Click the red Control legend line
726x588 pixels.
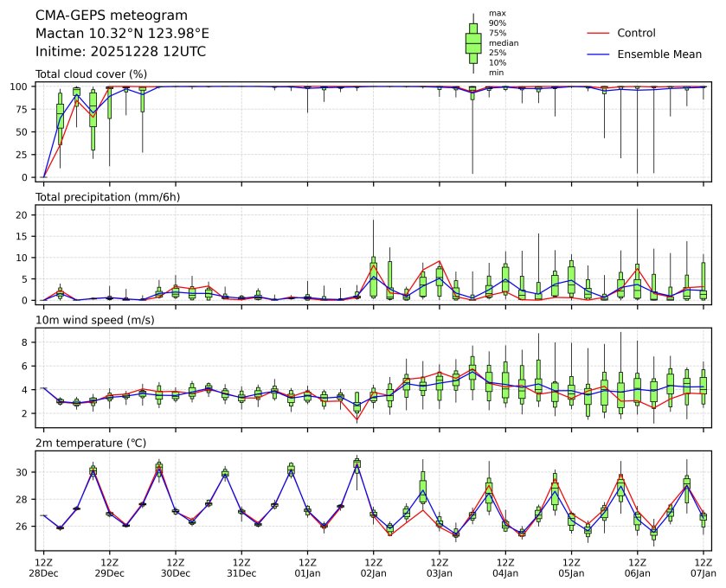point(598,33)
